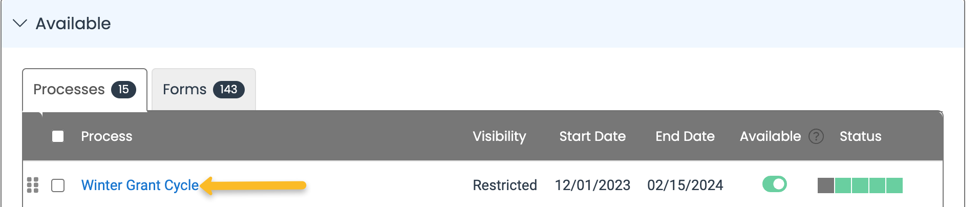Check the Winter Grant Cycle row checkbox

[x=58, y=185]
